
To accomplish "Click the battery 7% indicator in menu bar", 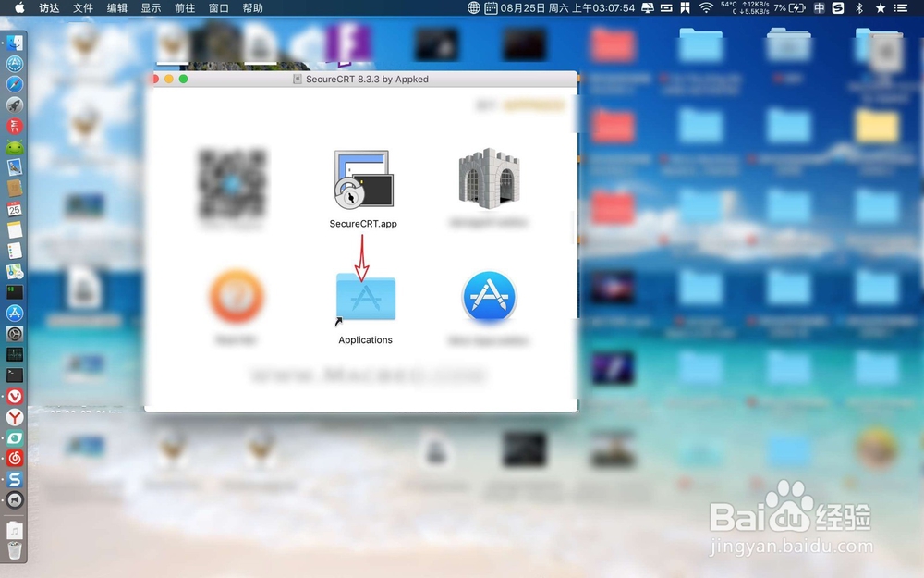I will coord(790,7).
